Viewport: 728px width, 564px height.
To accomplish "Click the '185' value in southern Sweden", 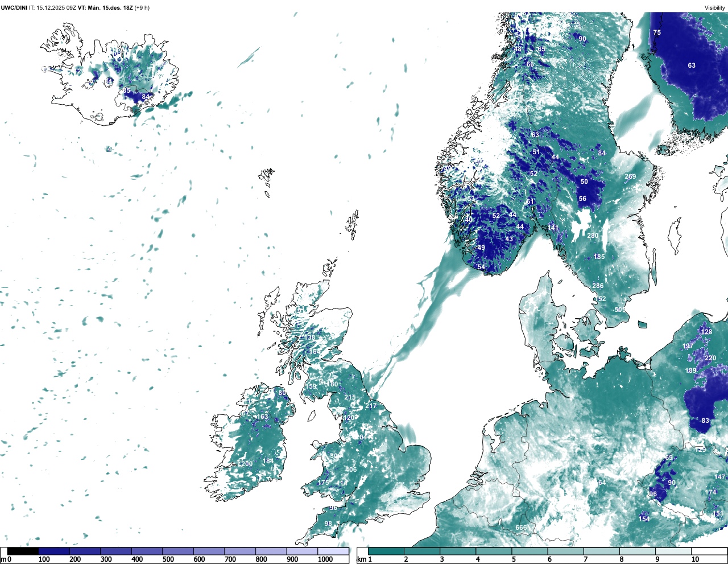I will [x=599, y=257].
